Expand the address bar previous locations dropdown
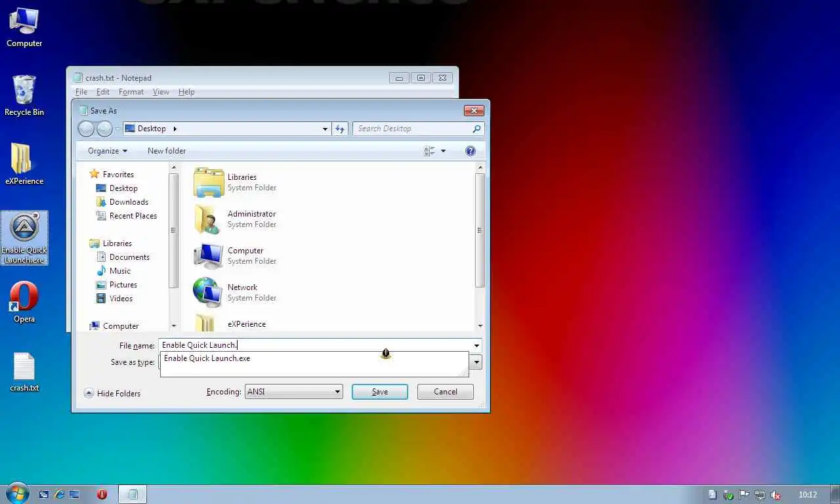 [325, 129]
